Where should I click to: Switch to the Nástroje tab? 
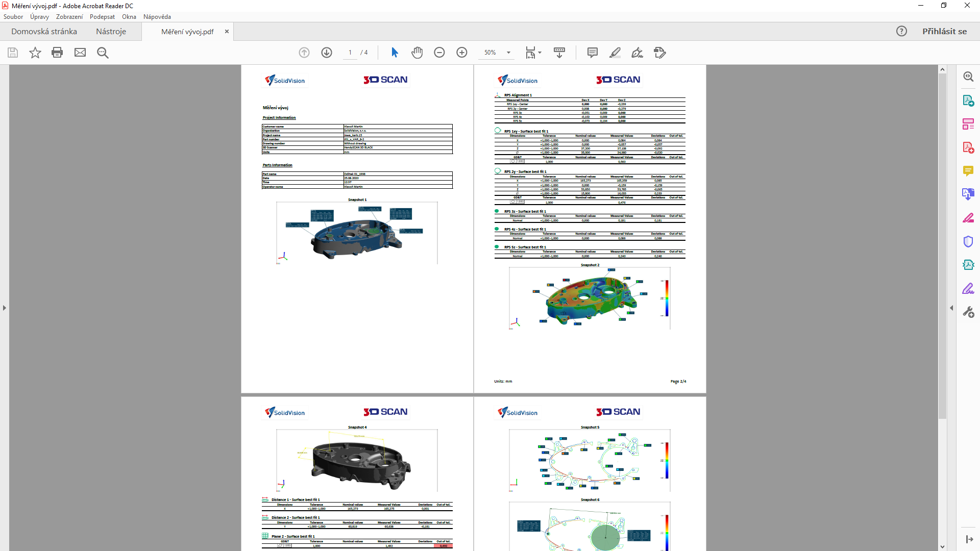click(111, 32)
